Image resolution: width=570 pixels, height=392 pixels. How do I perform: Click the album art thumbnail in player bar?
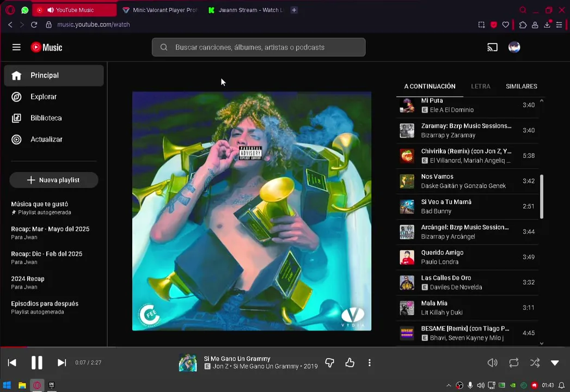pyautogui.click(x=188, y=363)
